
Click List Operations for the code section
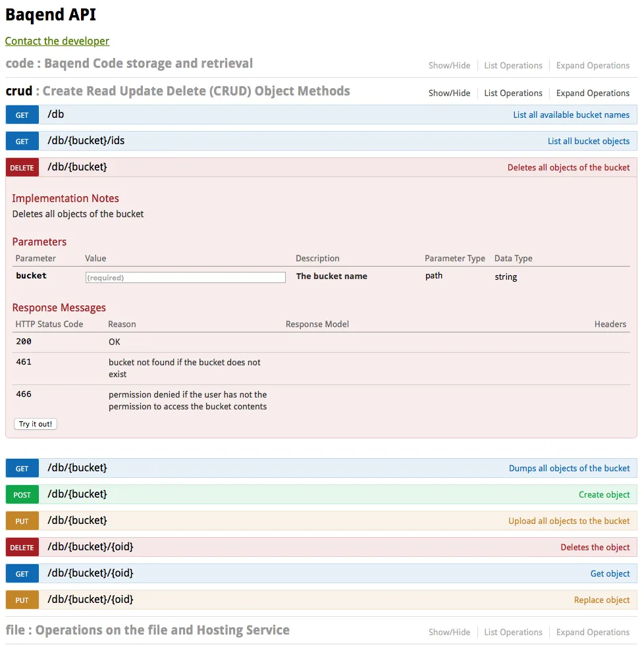tap(513, 66)
